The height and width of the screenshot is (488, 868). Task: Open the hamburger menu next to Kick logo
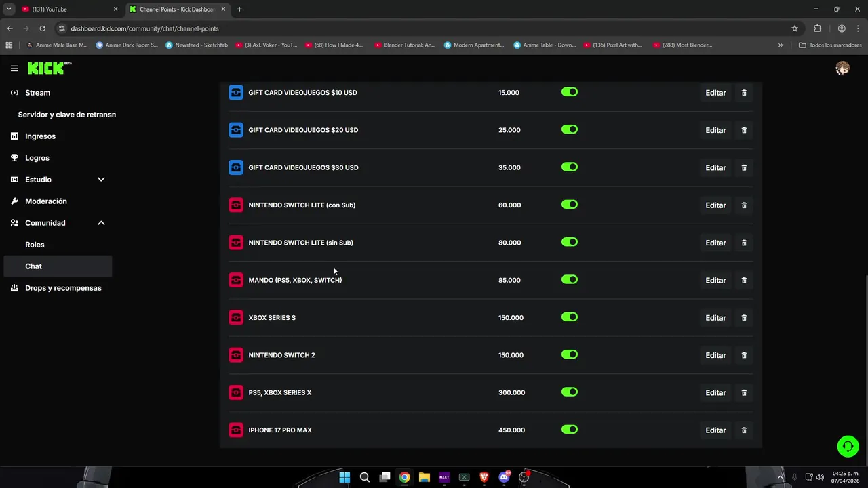[14, 68]
